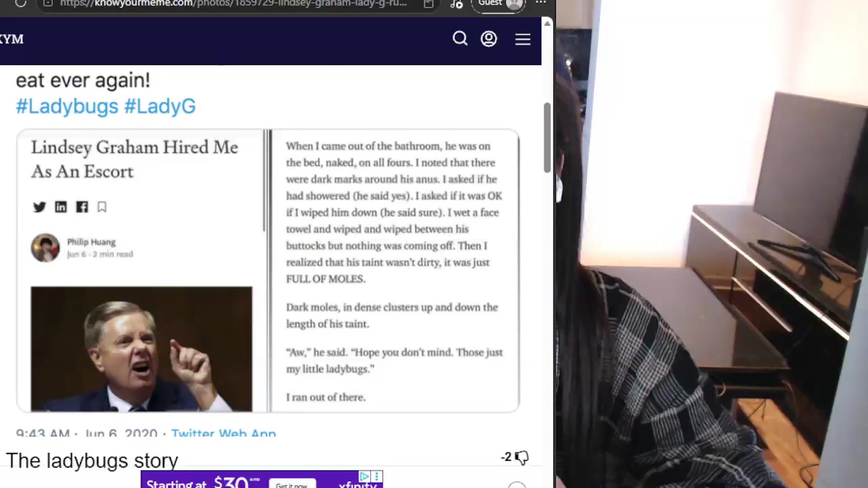Click the ad options three-dot icon
Screen dimensions: 868x488
coord(377,476)
